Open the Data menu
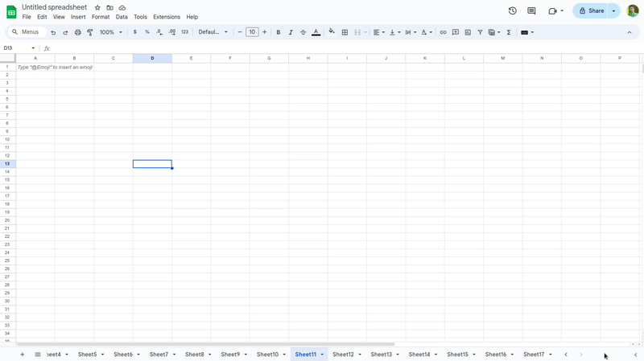Image resolution: width=644 pixels, height=361 pixels. point(122,17)
